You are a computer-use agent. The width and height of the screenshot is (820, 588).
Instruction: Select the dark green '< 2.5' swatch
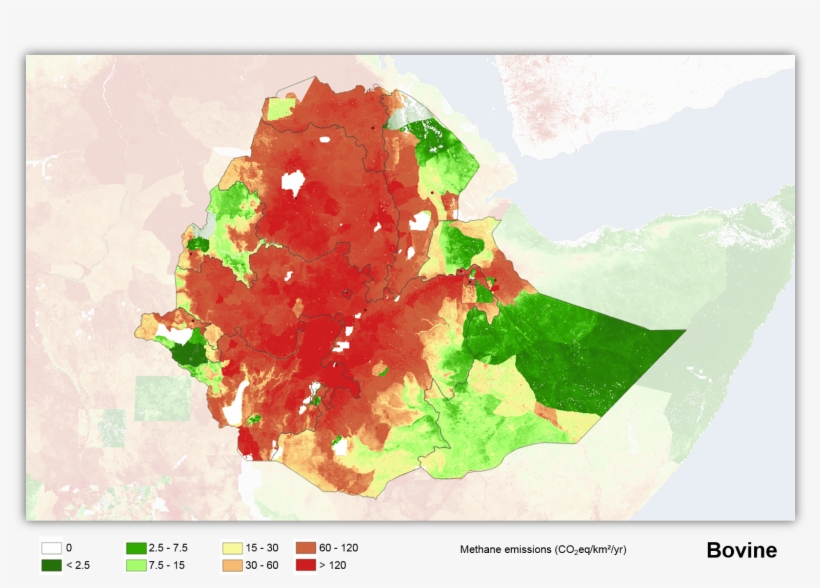point(51,566)
